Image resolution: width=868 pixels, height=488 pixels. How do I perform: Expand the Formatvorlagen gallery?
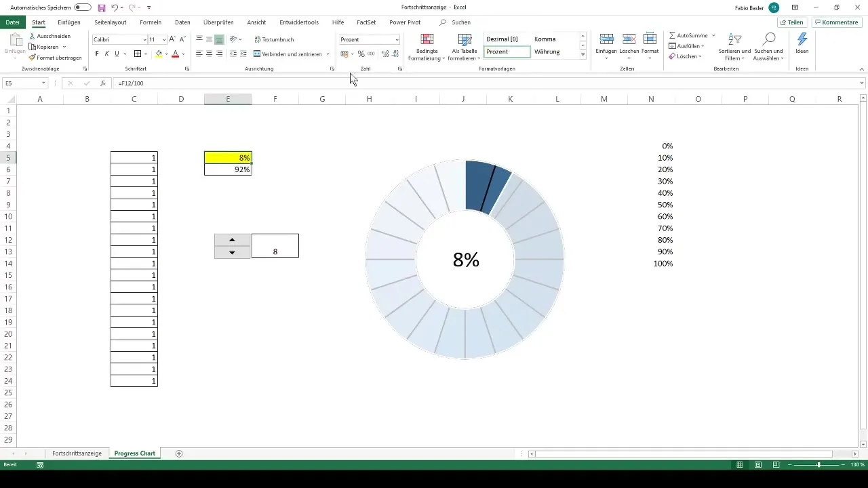[x=583, y=54]
